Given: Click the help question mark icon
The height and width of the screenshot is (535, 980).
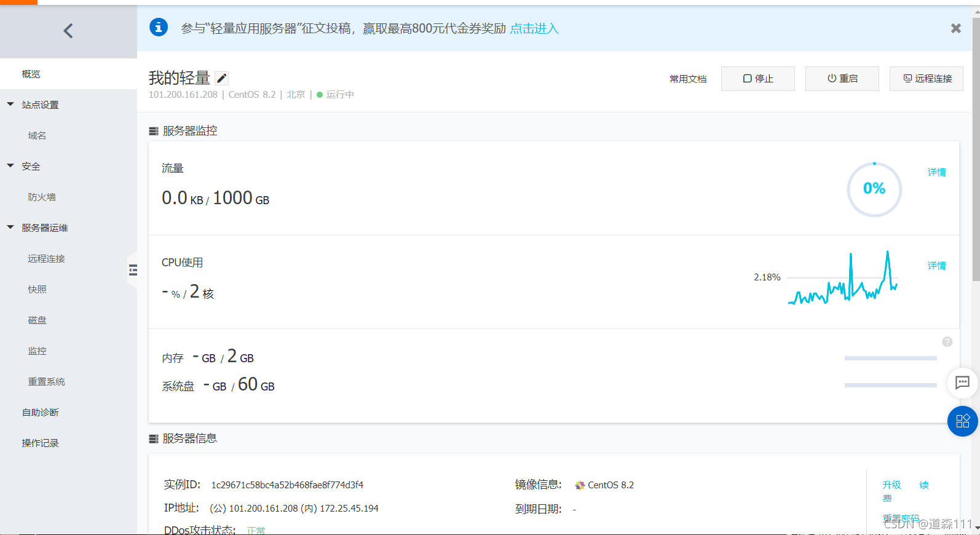Looking at the screenshot, I should (x=947, y=341).
